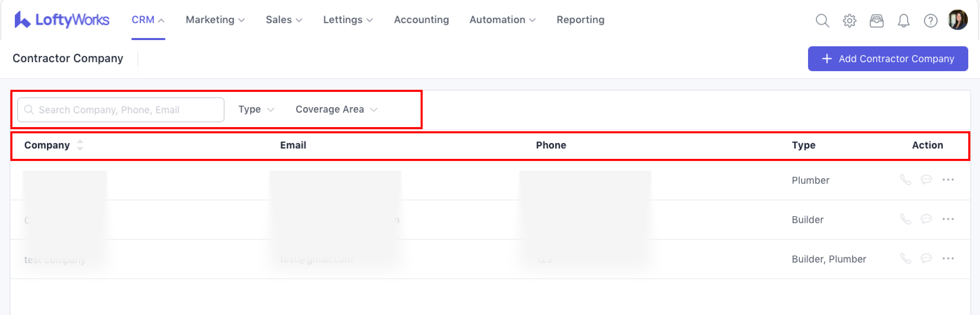Image resolution: width=980 pixels, height=315 pixels.
Task: Open the inbox tray icon
Action: [876, 20]
